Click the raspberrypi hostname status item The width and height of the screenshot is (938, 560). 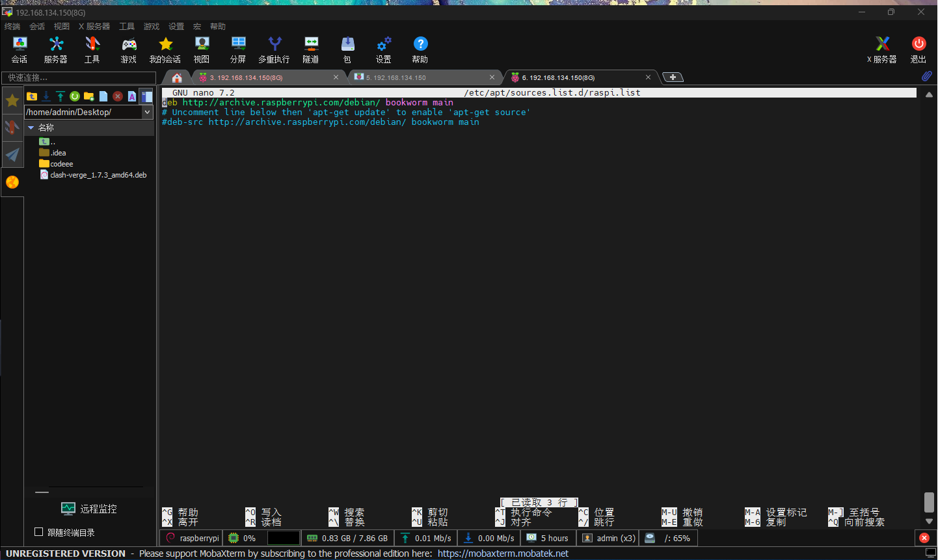pos(193,538)
